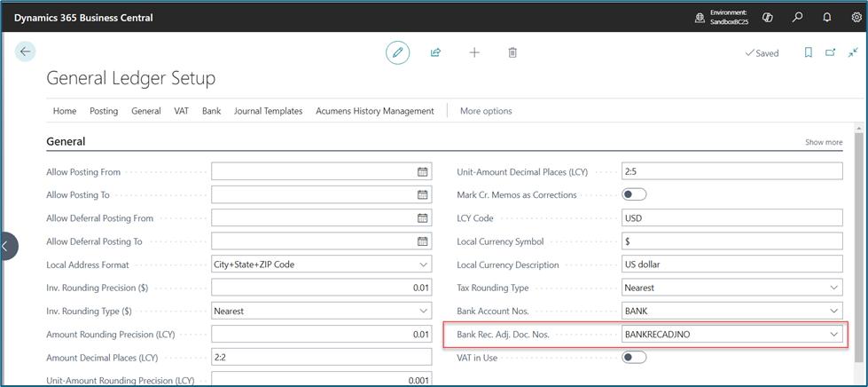Open notifications bell icon
The height and width of the screenshot is (387, 868).
827,17
